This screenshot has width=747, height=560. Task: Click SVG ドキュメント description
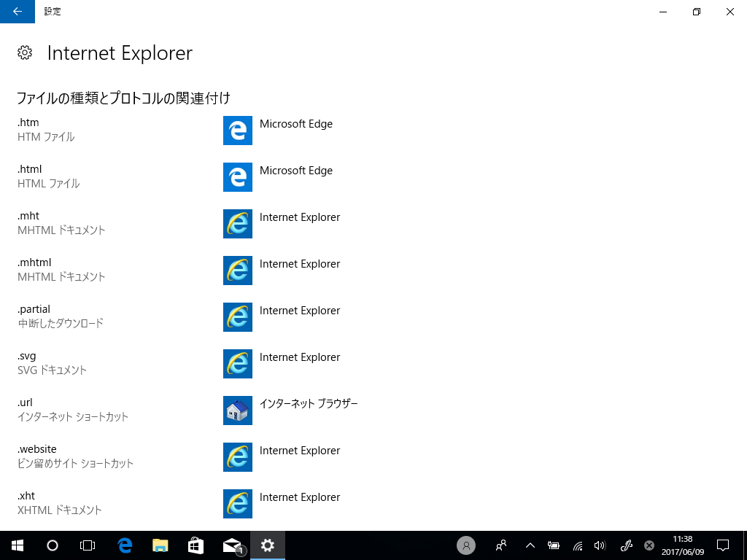pos(52,370)
